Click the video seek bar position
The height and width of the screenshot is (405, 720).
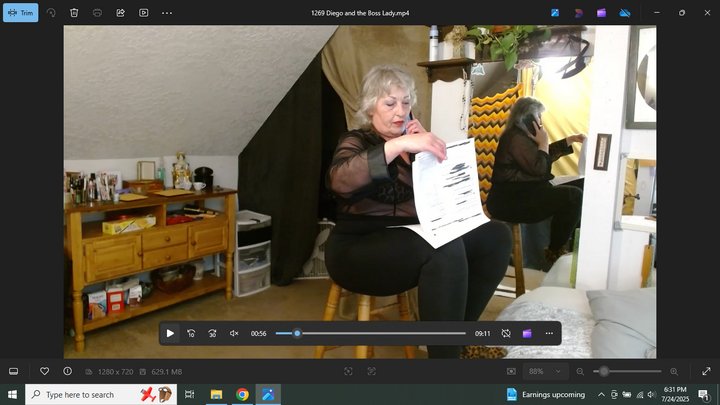pyautogui.click(x=297, y=333)
